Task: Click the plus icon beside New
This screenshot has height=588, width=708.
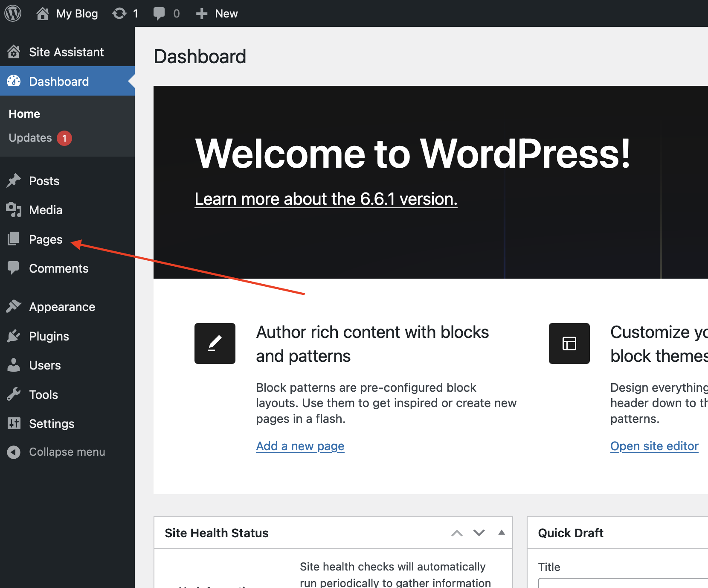Action: click(x=202, y=14)
